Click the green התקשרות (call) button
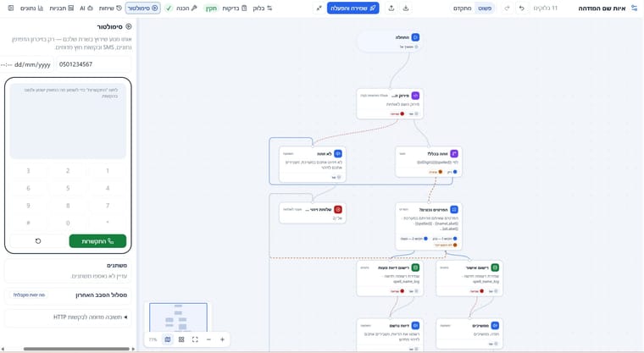 (x=97, y=241)
